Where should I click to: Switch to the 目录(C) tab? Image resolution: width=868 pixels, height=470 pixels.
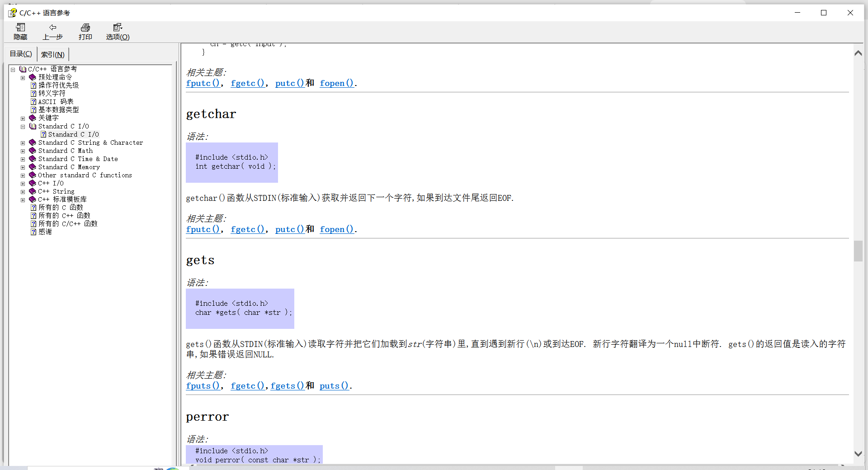(21, 54)
